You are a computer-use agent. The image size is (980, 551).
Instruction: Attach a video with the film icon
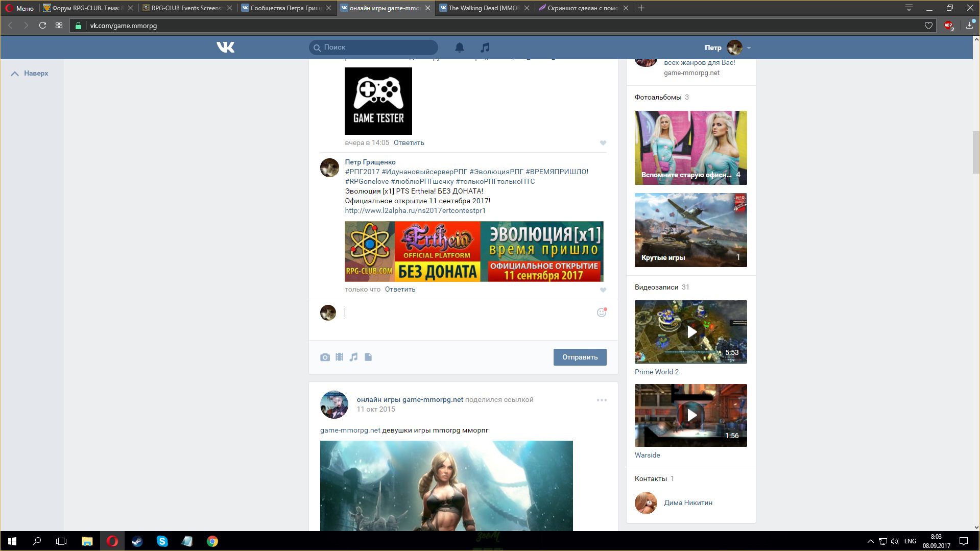[x=339, y=357]
